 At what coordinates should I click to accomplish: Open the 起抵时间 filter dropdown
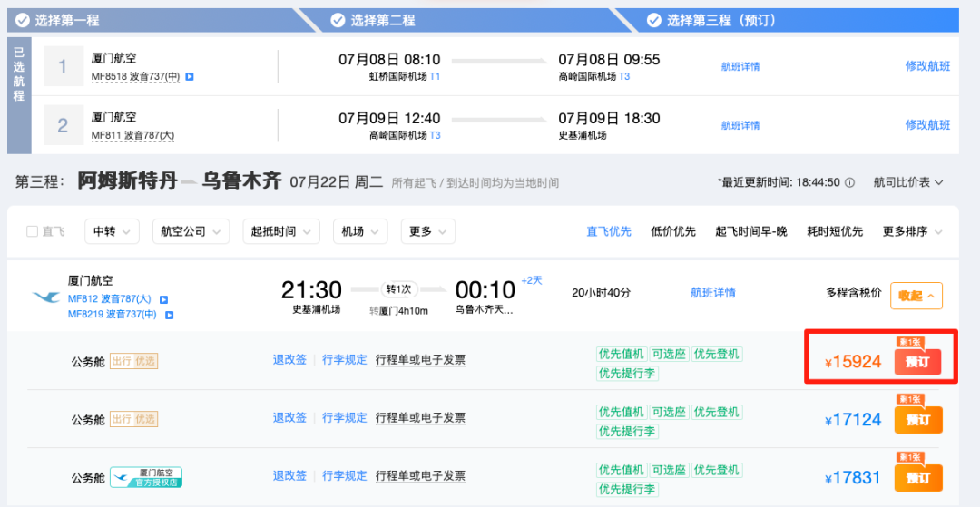pos(281,231)
